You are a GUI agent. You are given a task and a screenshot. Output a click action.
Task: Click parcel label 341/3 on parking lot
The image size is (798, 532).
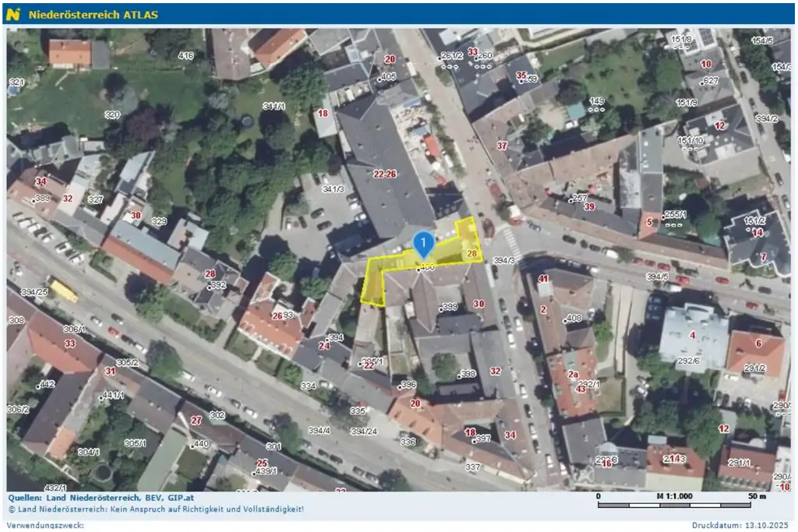[333, 189]
